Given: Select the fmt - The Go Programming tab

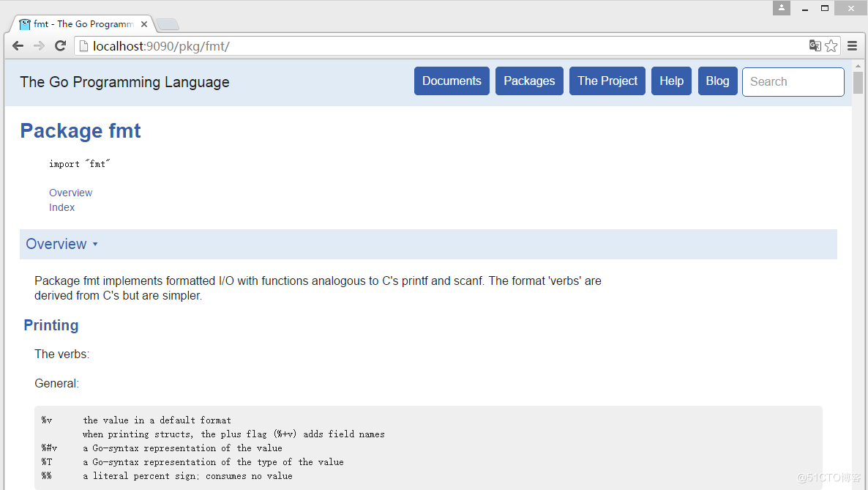Looking at the screenshot, I should pyautogui.click(x=82, y=24).
